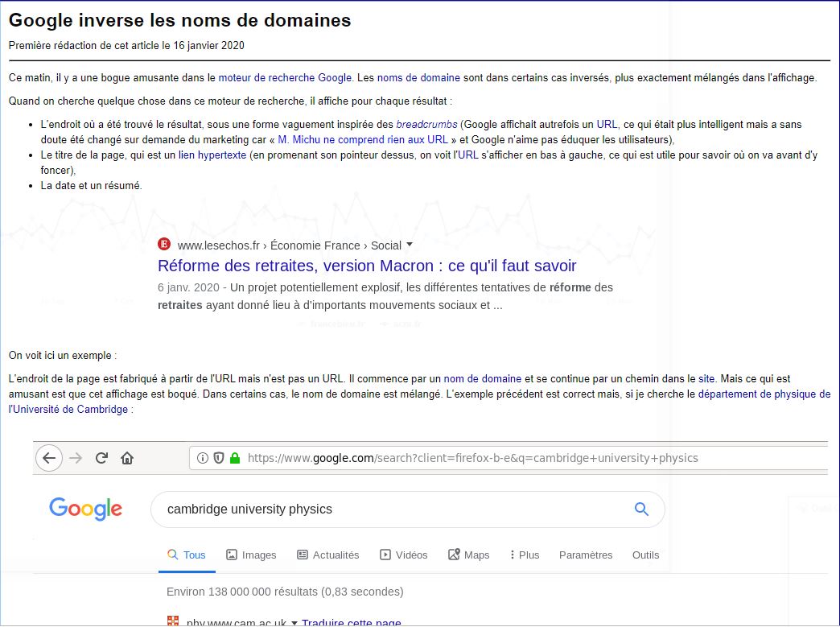Click the browser forward arrow

point(76,458)
